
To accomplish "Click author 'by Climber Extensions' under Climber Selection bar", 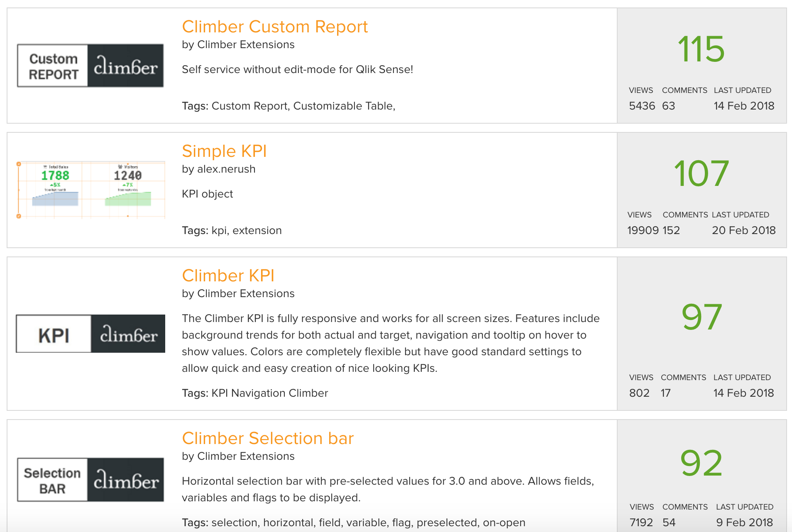I will click(x=238, y=456).
